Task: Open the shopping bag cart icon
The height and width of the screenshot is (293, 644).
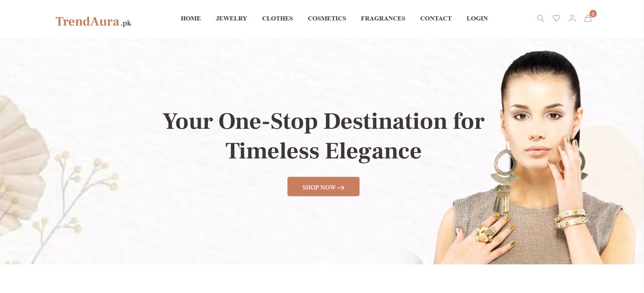Action: coord(588,18)
